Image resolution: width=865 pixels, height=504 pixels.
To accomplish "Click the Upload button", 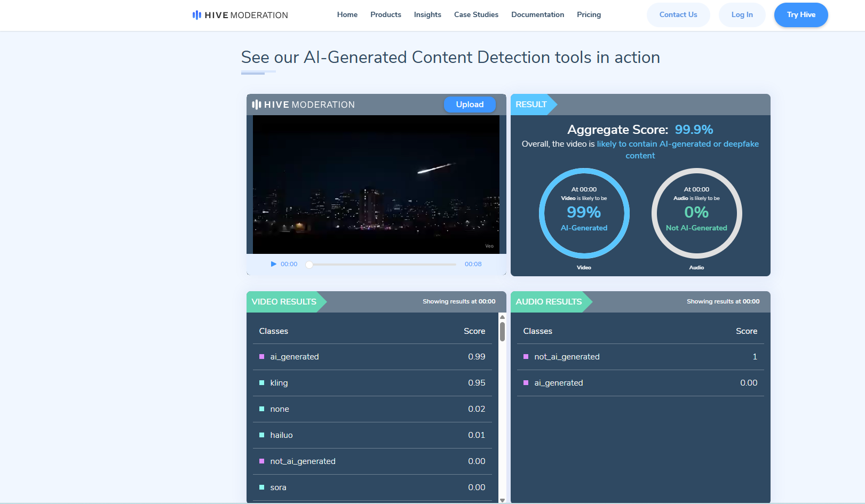I will [470, 105].
